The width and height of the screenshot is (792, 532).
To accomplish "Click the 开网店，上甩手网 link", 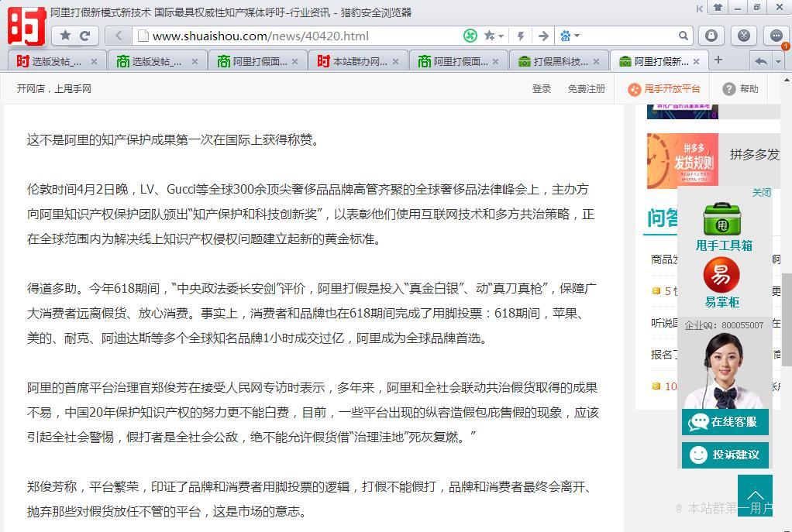I will click(54, 89).
